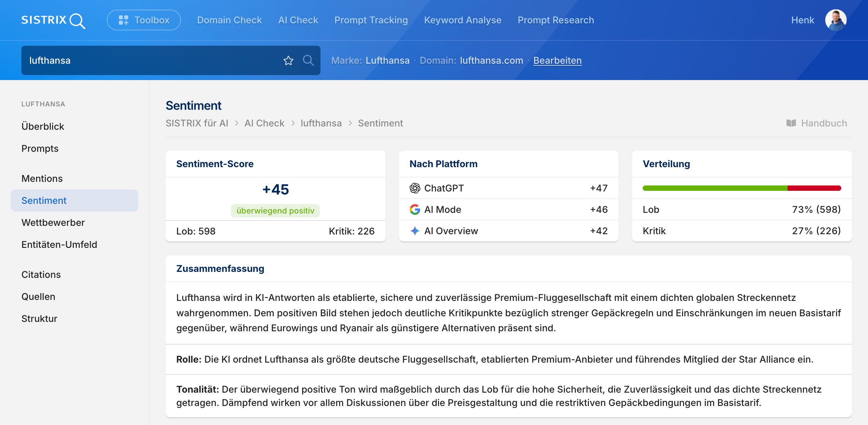Favorite the search with the star icon
Viewport: 868px width, 425px height.
pyautogui.click(x=288, y=61)
